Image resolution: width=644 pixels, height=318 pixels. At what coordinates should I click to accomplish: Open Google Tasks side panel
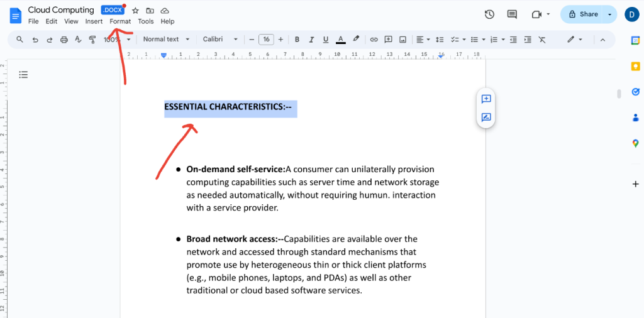click(635, 92)
